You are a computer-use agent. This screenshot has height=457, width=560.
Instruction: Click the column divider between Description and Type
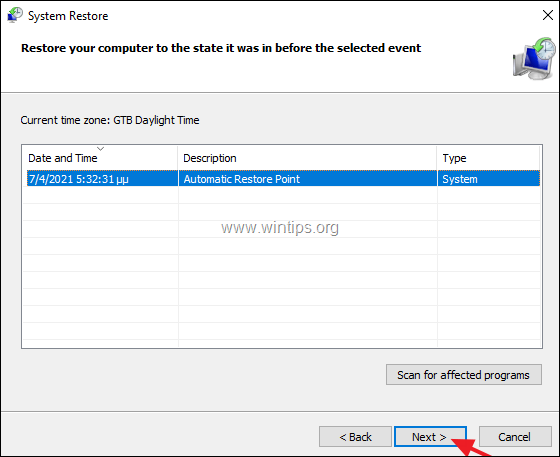(x=437, y=158)
